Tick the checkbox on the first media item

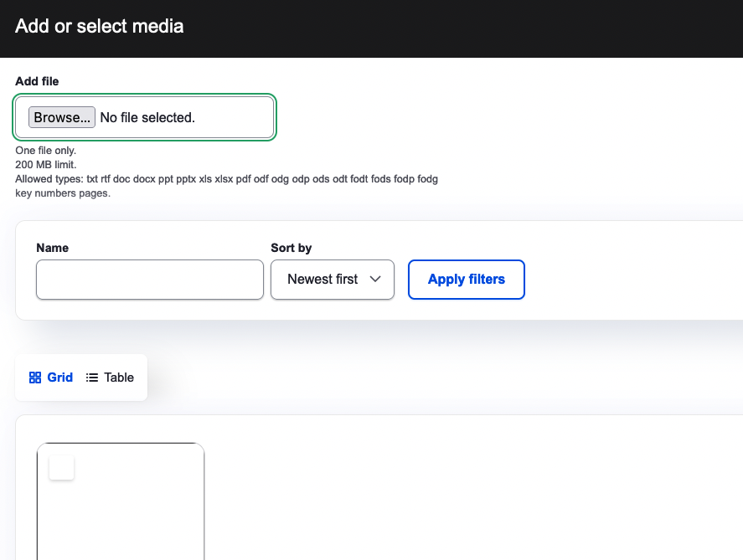(x=62, y=468)
